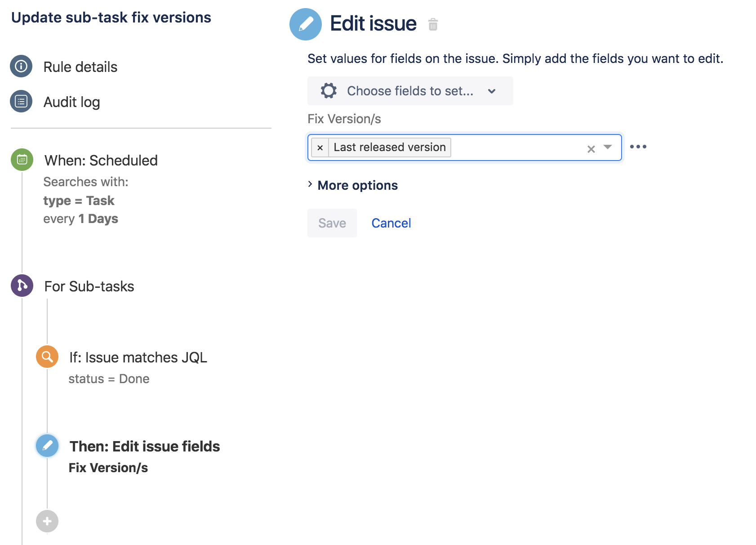Viewport: 756px width, 545px height.
Task: Delete the Edit issue action via trash icon
Action: tap(433, 24)
